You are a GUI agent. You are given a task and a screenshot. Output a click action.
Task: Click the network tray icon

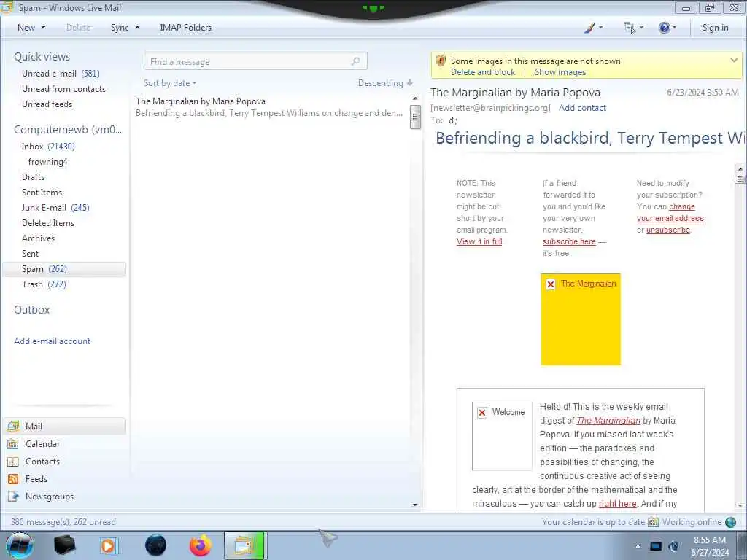click(656, 546)
